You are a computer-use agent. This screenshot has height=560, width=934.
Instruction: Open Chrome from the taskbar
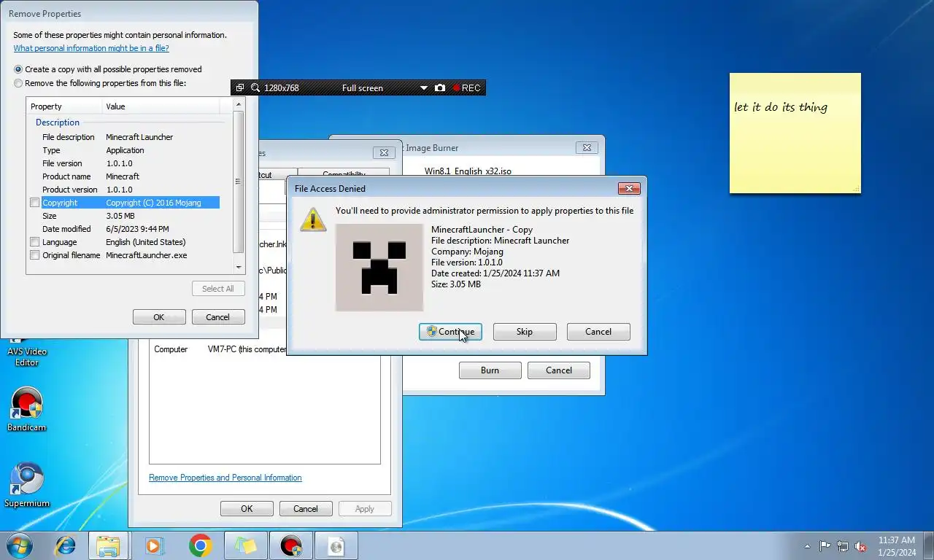(x=200, y=545)
